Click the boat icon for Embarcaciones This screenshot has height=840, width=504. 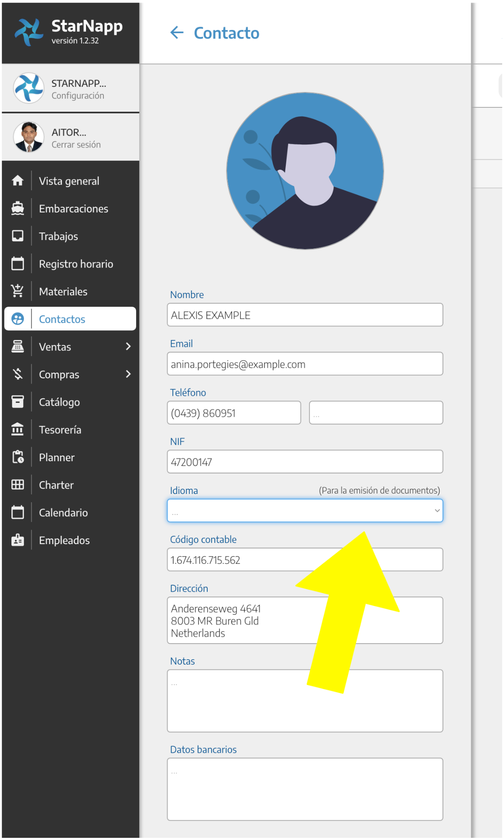point(17,209)
